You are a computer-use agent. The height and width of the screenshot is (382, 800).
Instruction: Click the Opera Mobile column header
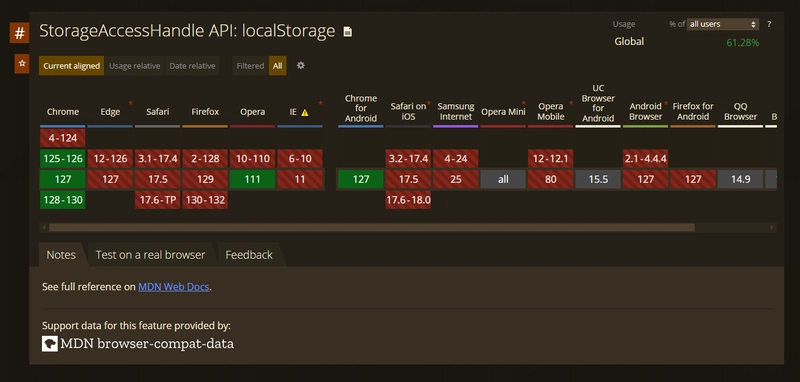(x=551, y=111)
